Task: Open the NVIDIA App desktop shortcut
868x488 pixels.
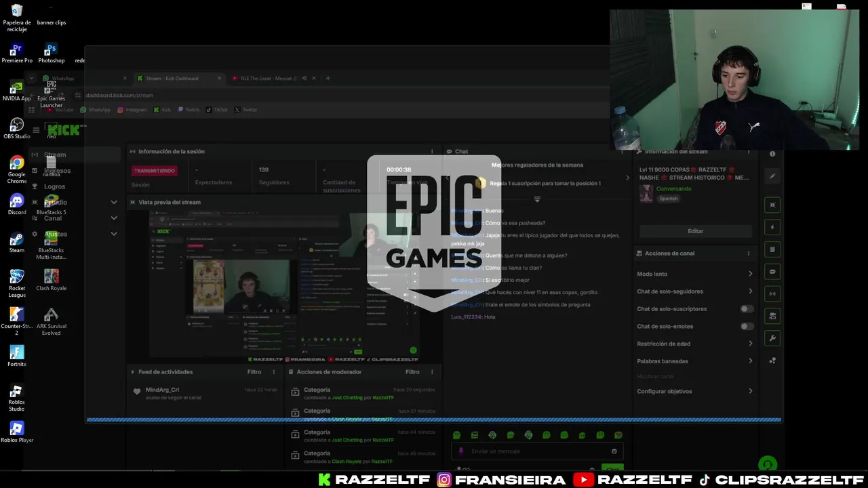Action: tap(17, 91)
